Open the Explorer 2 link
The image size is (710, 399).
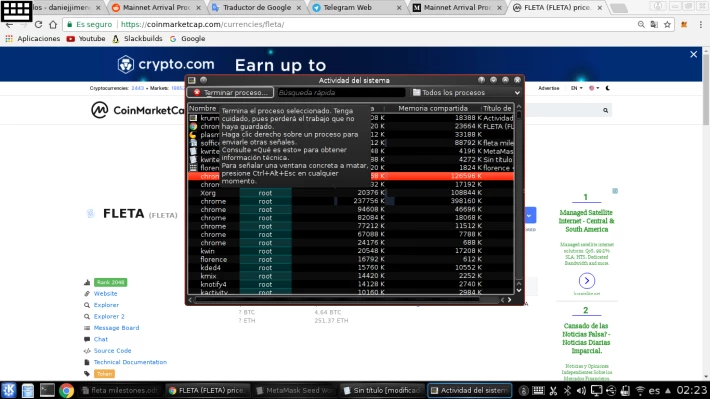(109, 317)
